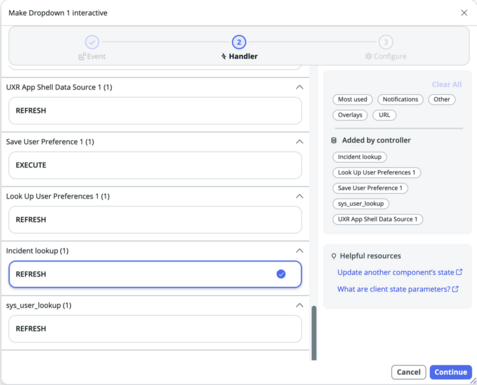Select the Handler step circle

pos(239,42)
